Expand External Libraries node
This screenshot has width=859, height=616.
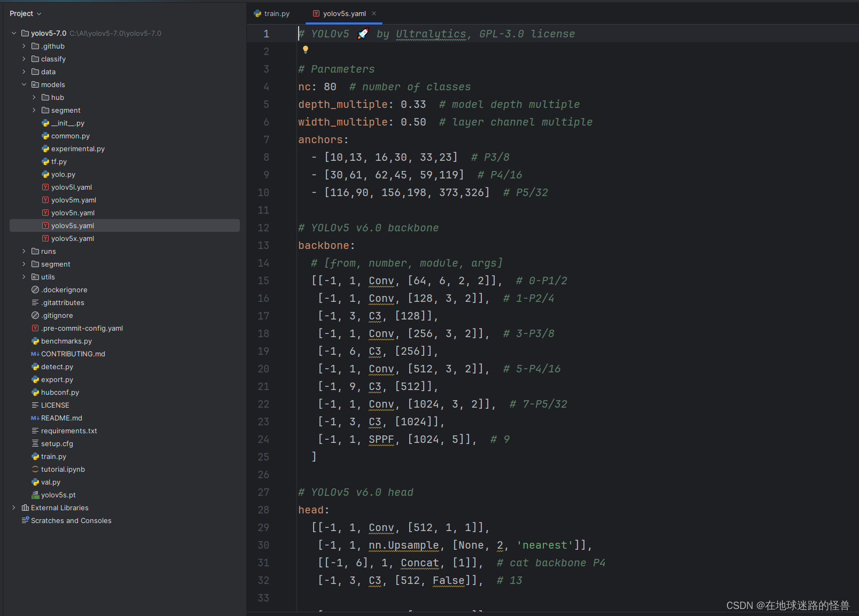click(x=14, y=508)
